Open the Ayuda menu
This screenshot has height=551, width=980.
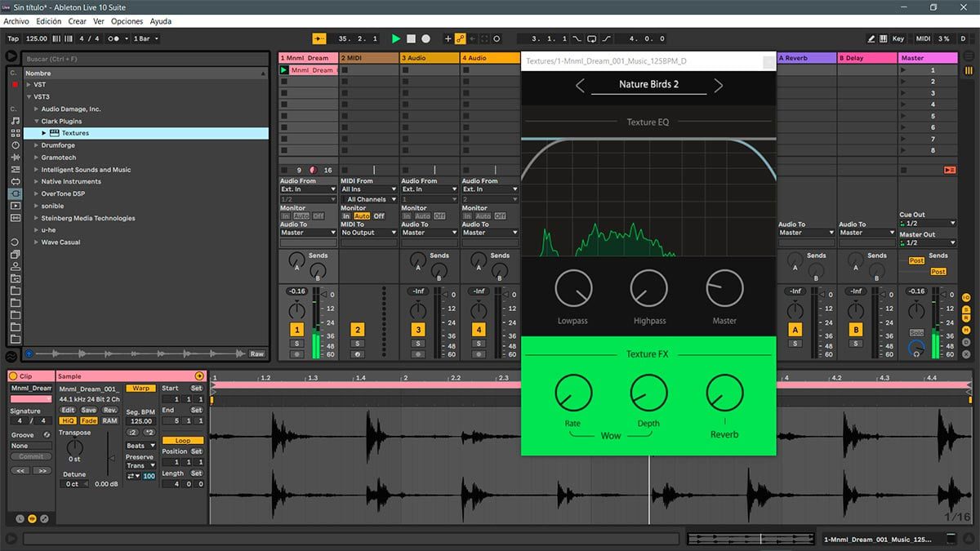point(161,21)
